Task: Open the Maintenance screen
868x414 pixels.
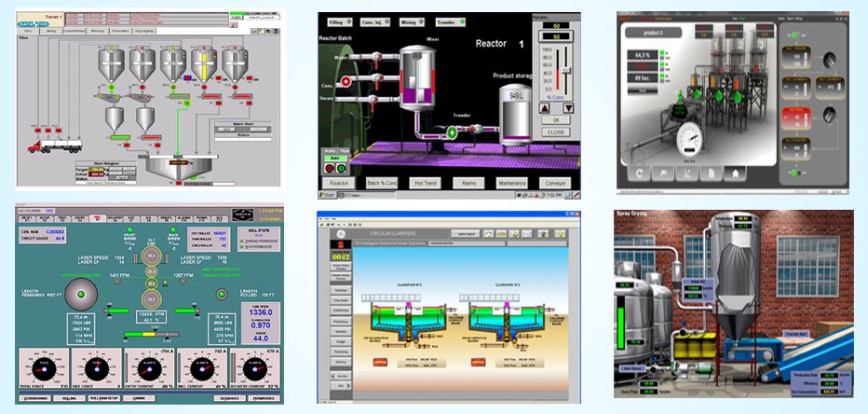Action: click(512, 183)
